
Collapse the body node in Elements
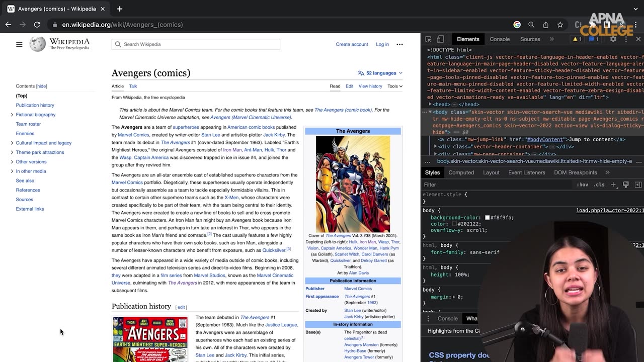pyautogui.click(x=430, y=112)
